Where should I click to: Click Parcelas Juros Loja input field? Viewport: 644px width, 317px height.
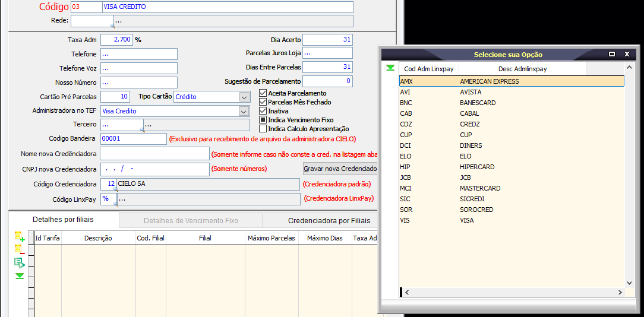[x=328, y=53]
